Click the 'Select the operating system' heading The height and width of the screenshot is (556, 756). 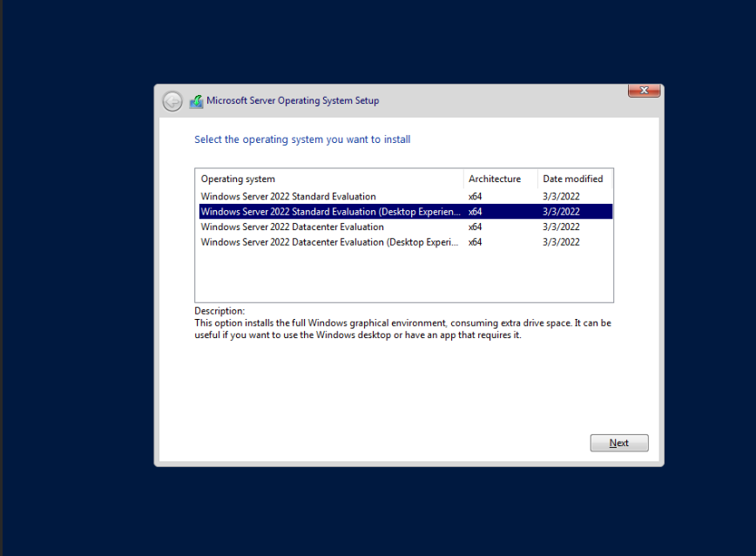[302, 139]
